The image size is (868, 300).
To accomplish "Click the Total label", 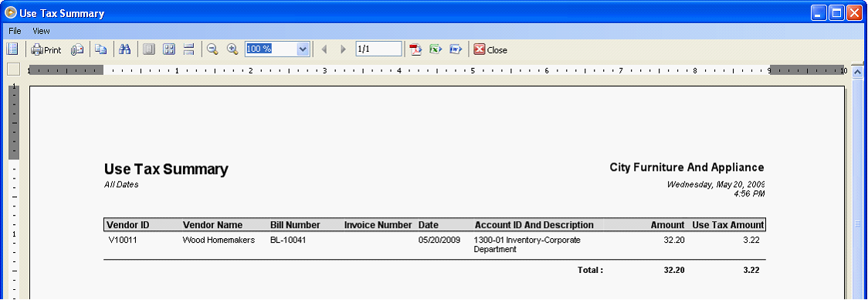I will 591,270.
